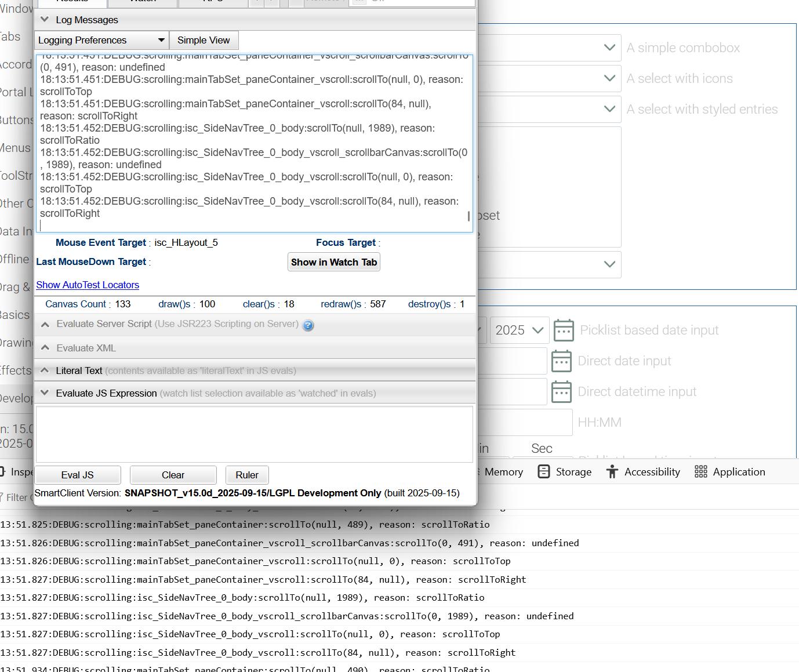Image resolution: width=799 pixels, height=672 pixels.
Task: Click the Eval JS button
Action: (x=78, y=475)
